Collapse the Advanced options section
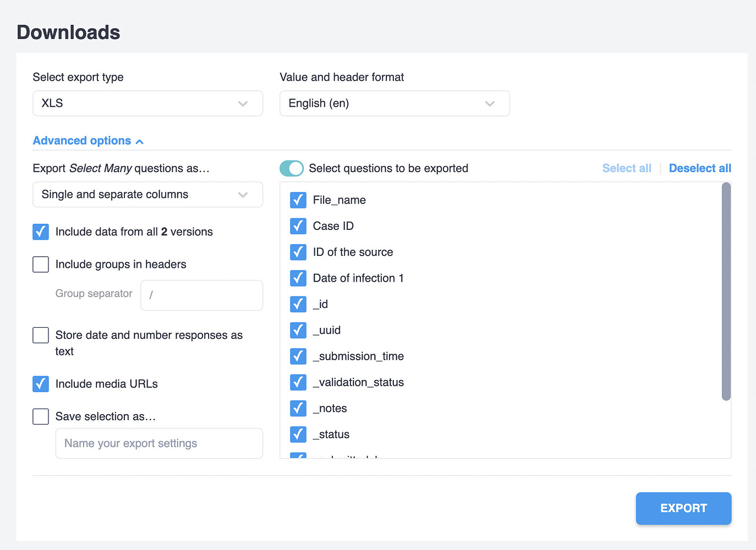Viewport: 756px width, 550px height. [87, 140]
